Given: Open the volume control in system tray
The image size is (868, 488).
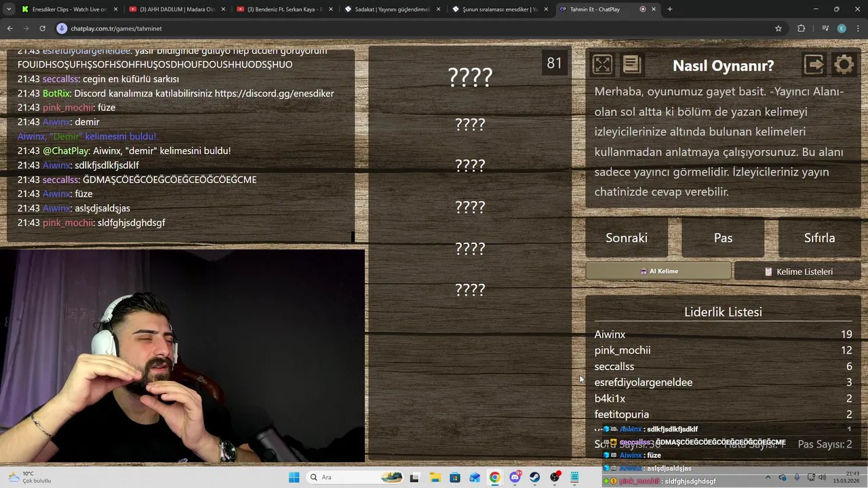Looking at the screenshot, I should [x=822, y=477].
